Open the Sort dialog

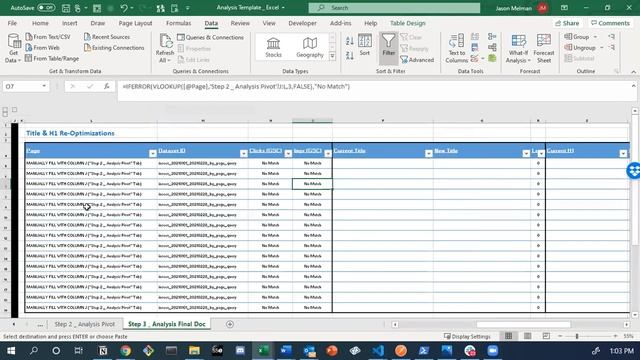(364, 45)
